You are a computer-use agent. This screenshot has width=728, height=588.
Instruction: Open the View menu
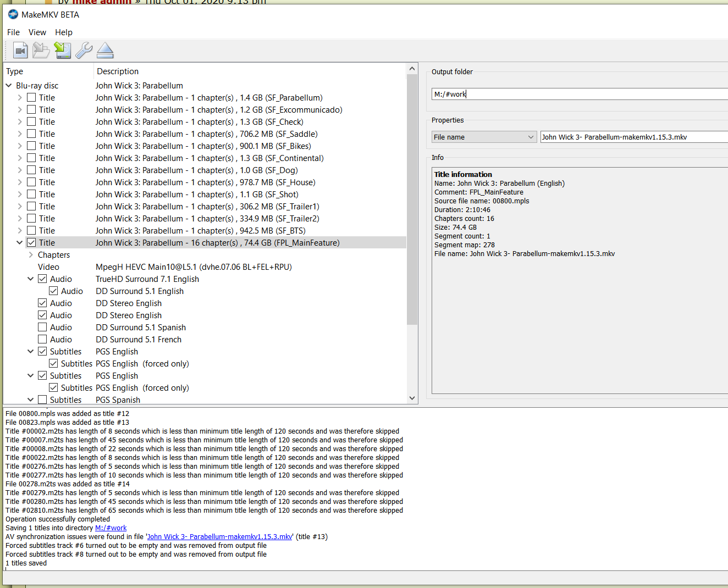pos(37,32)
